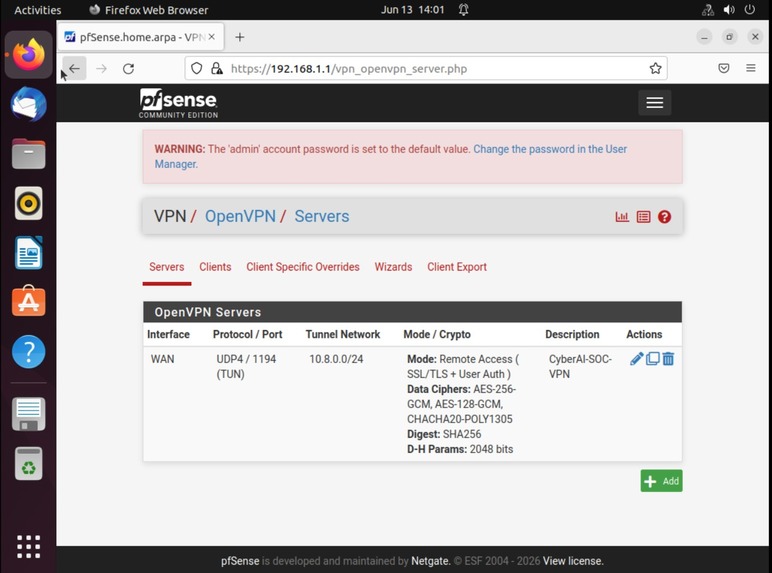This screenshot has height=573, width=772.
Task: Click the volume speaker icon
Action: (x=729, y=10)
